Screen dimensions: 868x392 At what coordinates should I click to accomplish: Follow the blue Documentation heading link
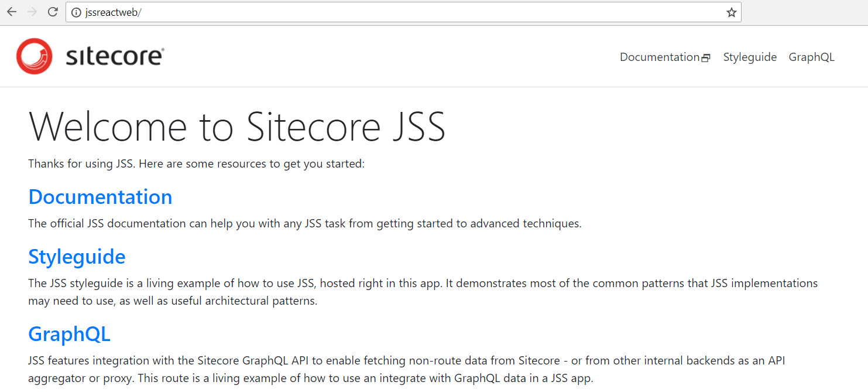tap(100, 197)
